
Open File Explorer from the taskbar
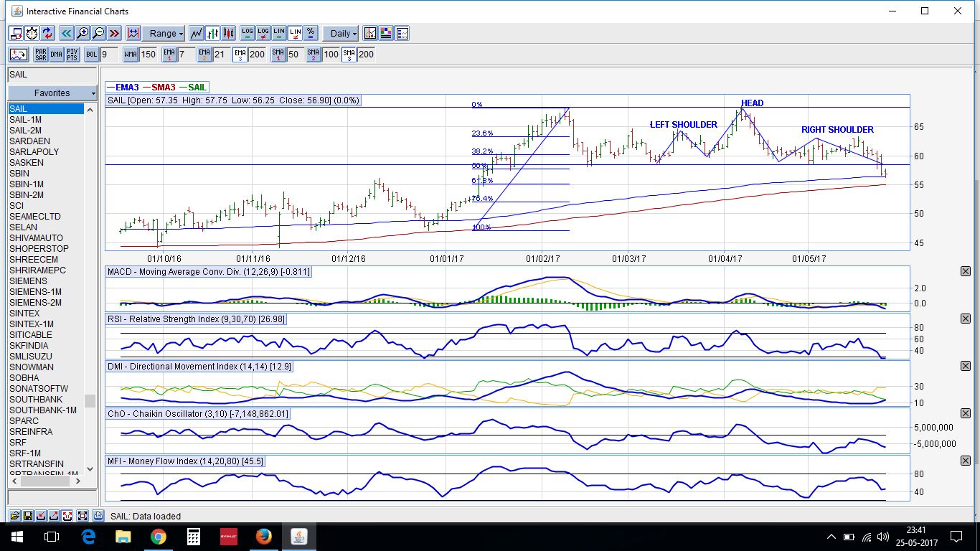[123, 537]
